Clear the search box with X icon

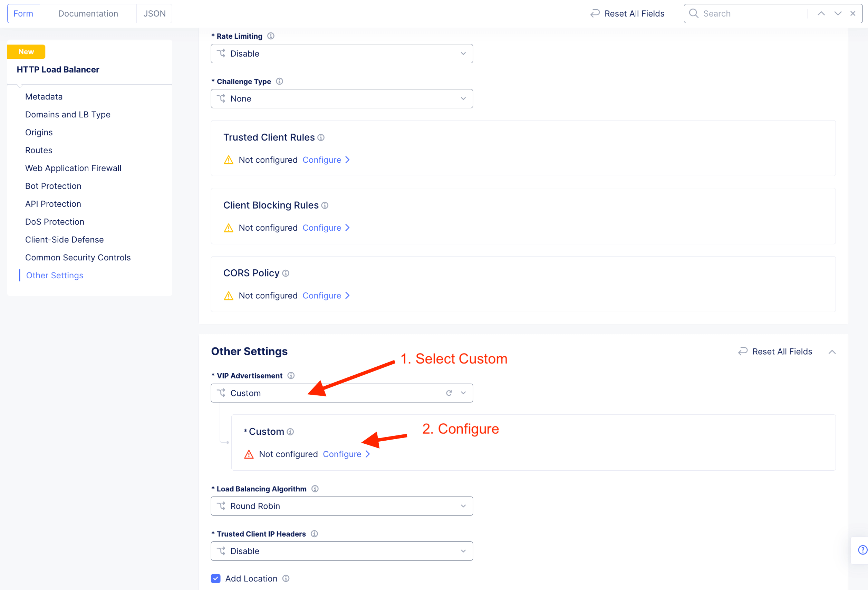pyautogui.click(x=853, y=13)
